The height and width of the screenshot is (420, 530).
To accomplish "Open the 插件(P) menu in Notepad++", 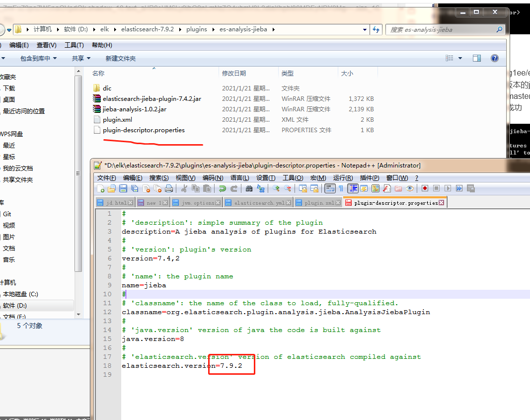I will pos(370,178).
